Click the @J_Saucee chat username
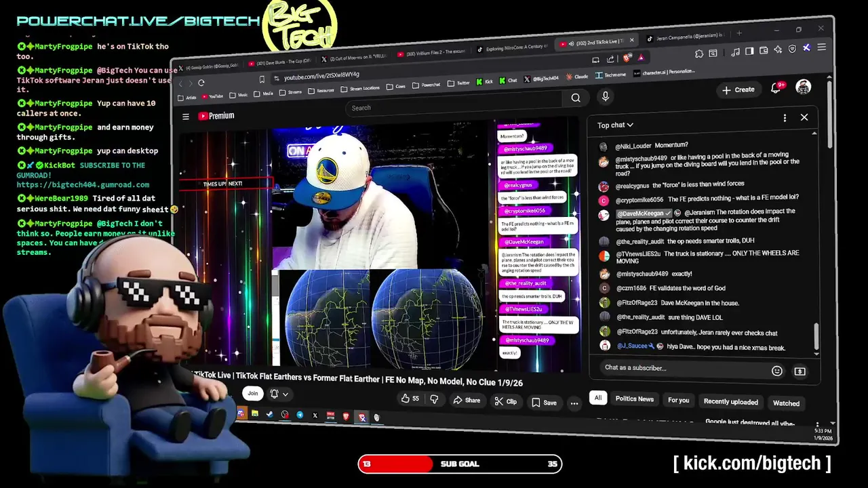The height and width of the screenshot is (488, 868). tap(632, 346)
